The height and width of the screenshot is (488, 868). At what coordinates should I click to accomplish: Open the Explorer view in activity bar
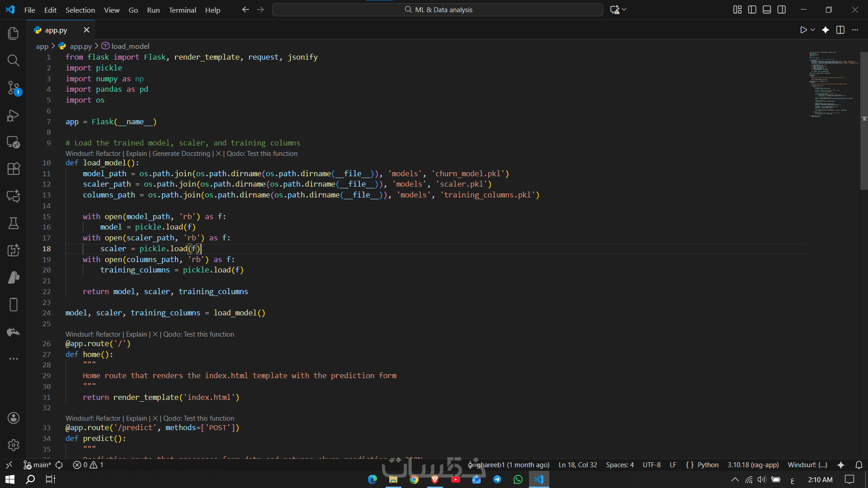click(14, 33)
